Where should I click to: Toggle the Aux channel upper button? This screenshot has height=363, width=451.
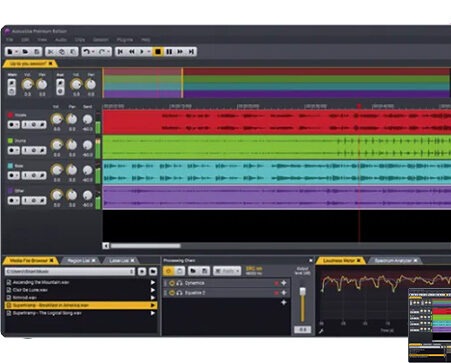(60, 83)
